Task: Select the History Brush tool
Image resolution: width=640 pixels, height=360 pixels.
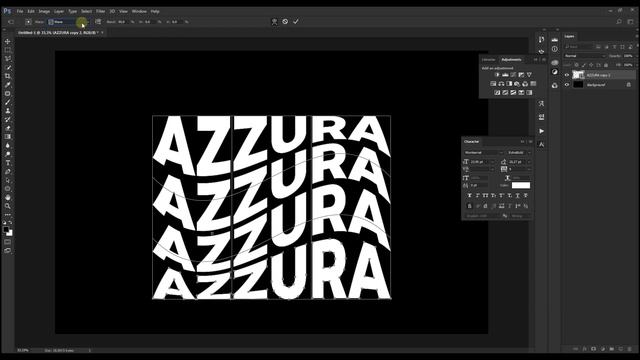Action: pos(7,120)
